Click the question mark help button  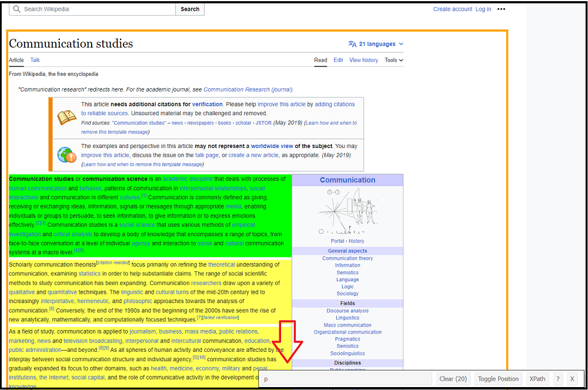point(558,379)
